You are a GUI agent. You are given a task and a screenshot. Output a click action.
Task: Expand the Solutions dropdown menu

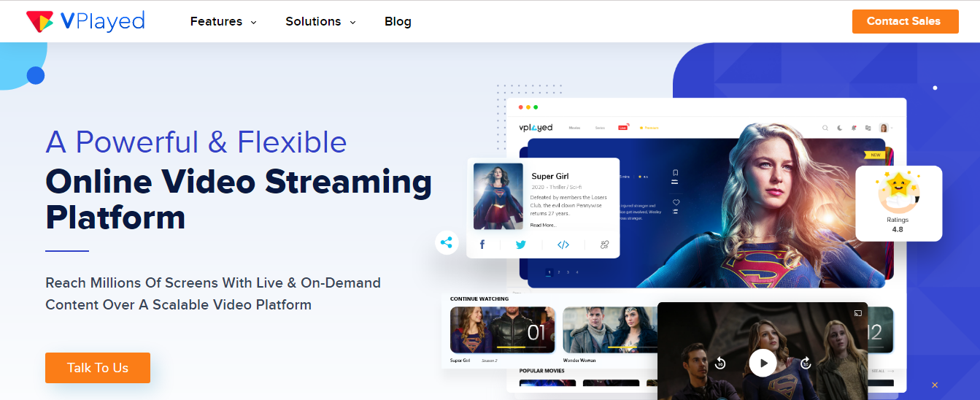coord(320,21)
